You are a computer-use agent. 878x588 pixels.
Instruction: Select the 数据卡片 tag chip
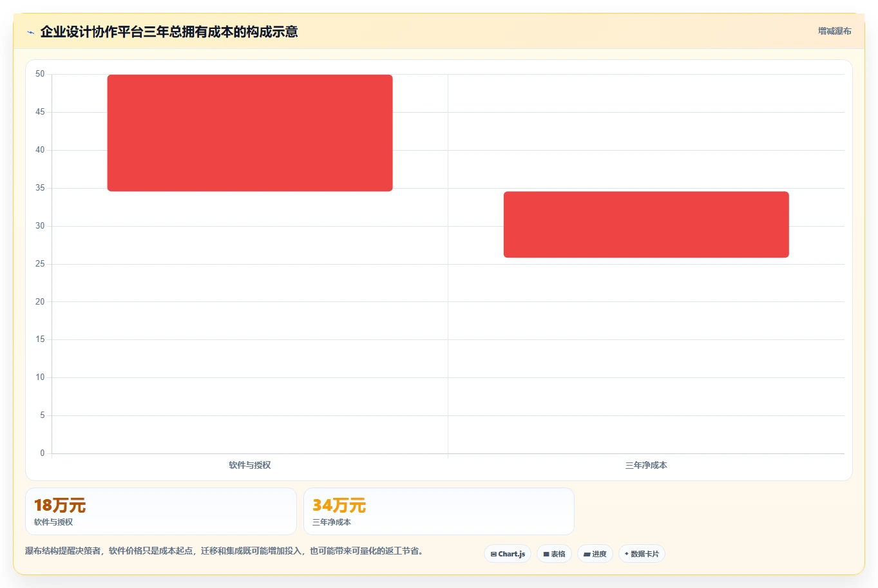[642, 554]
